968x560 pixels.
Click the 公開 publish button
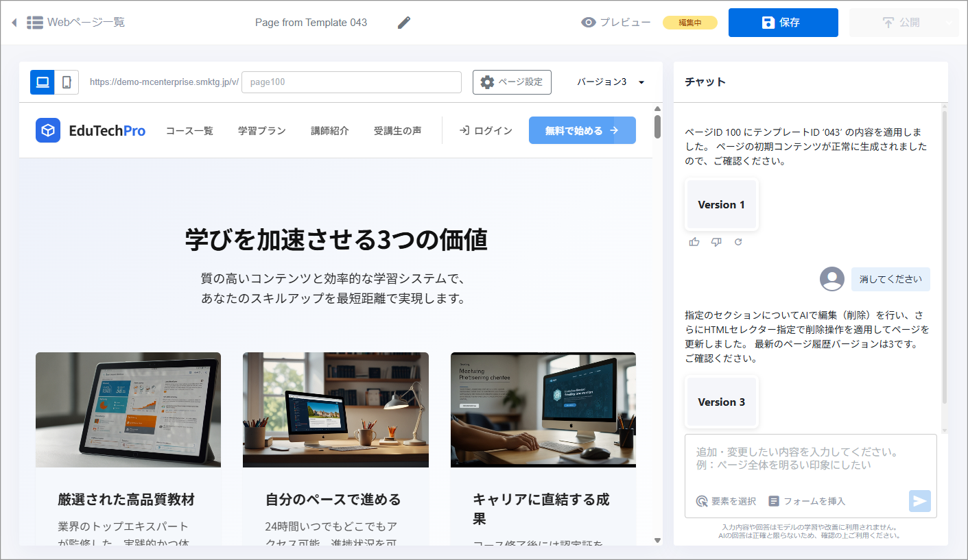(901, 23)
